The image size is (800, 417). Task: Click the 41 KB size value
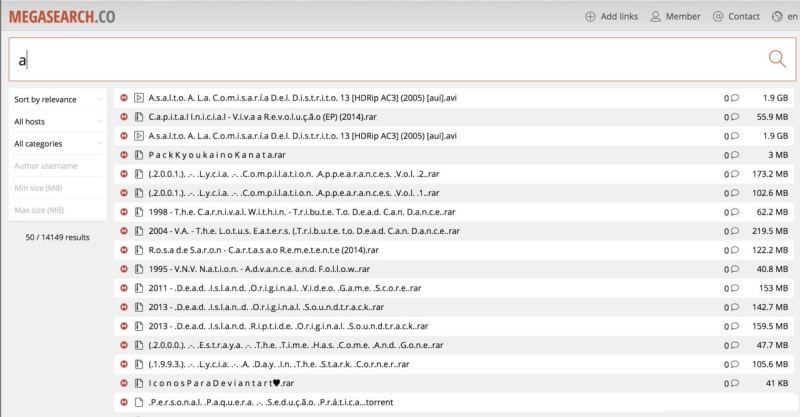pos(777,383)
